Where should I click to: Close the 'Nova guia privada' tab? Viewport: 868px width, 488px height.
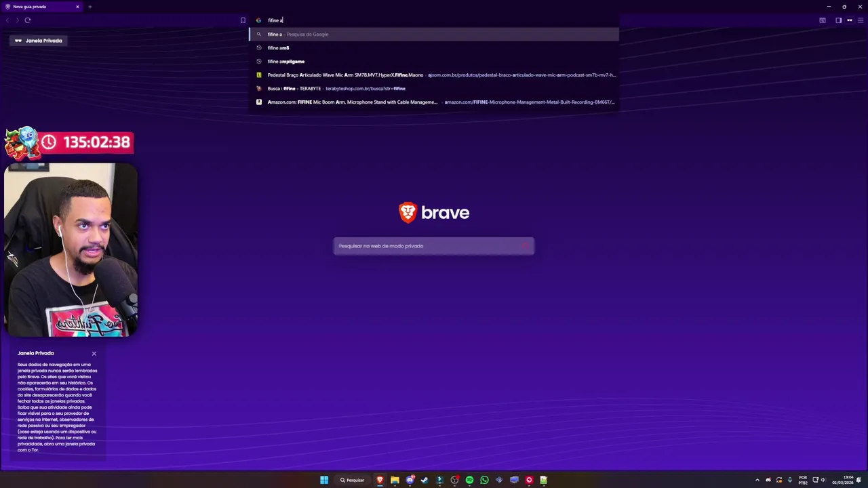(77, 7)
